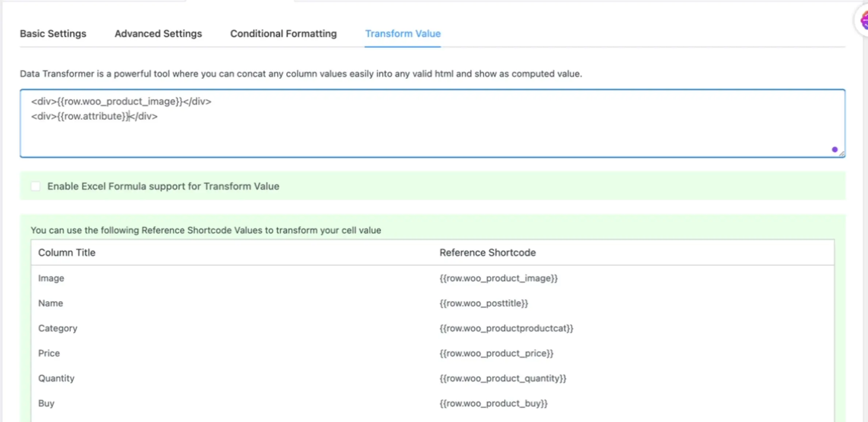The width and height of the screenshot is (868, 422).
Task: Click the {{row.woo_productproductcat}} shortcode
Action: pos(506,328)
